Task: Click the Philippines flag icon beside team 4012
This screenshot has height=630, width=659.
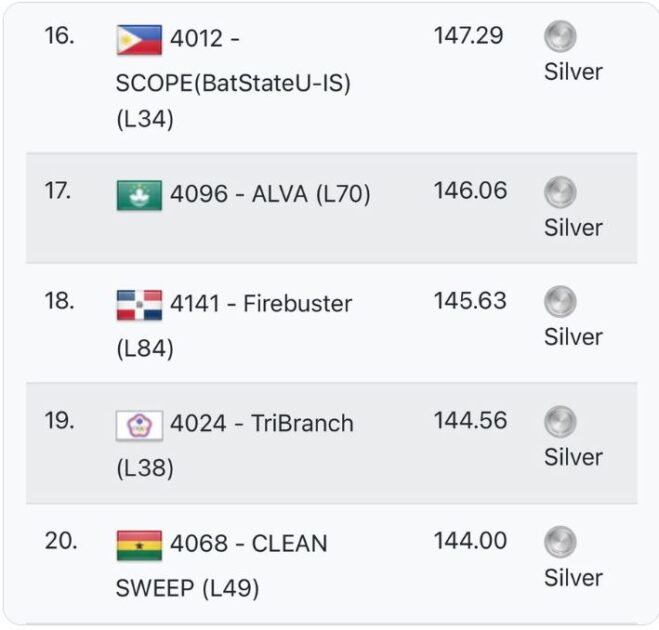Action: pyautogui.click(x=139, y=40)
